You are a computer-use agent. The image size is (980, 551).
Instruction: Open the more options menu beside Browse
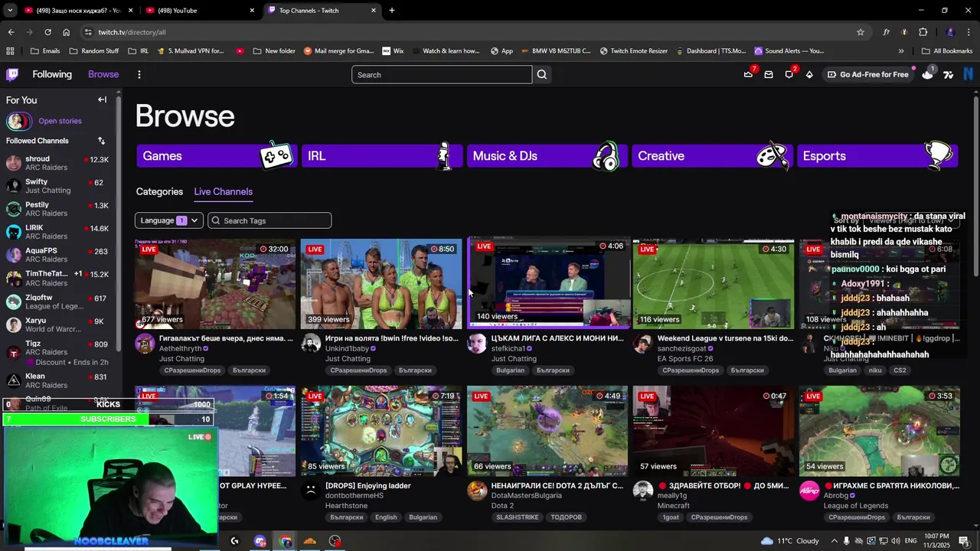point(139,74)
